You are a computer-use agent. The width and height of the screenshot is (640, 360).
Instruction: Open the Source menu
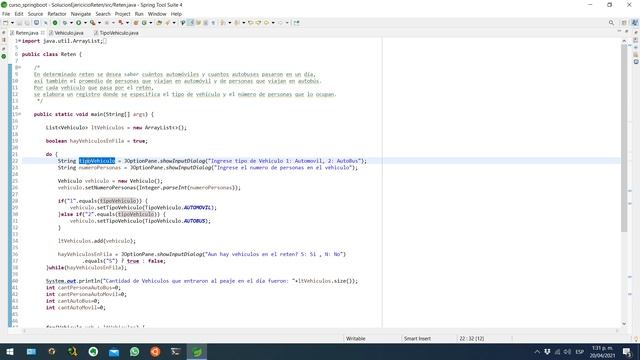[35, 14]
